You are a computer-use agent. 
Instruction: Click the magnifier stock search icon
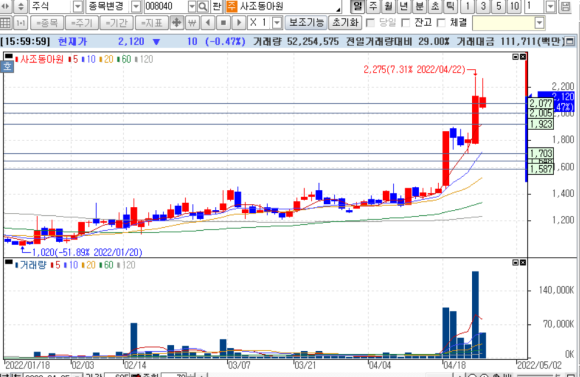click(203, 6)
